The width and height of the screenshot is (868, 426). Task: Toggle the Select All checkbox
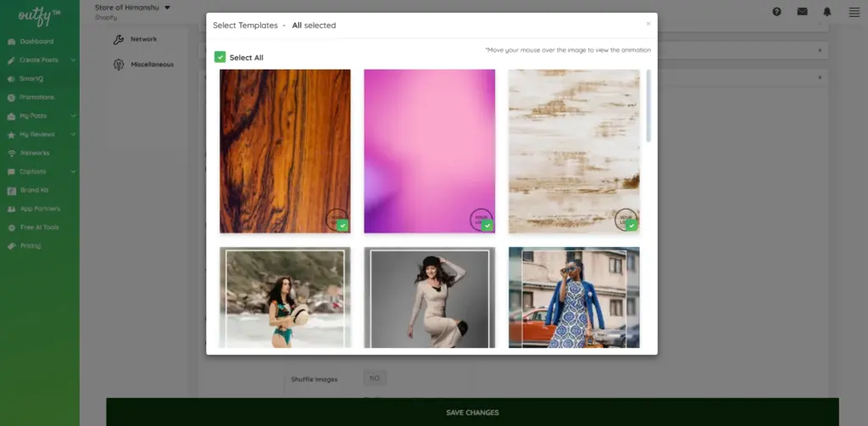[x=220, y=57]
